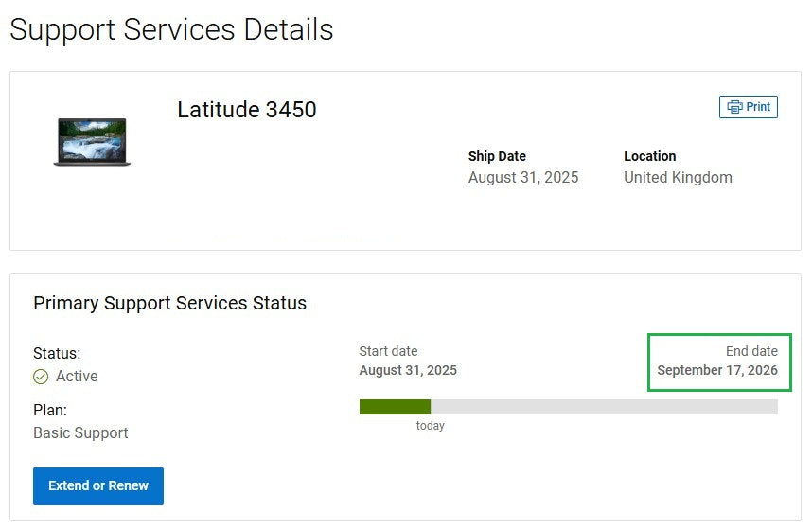Click the Latitude 3450 laptop thumbnail
The width and height of the screenshot is (812, 529).
[92, 142]
